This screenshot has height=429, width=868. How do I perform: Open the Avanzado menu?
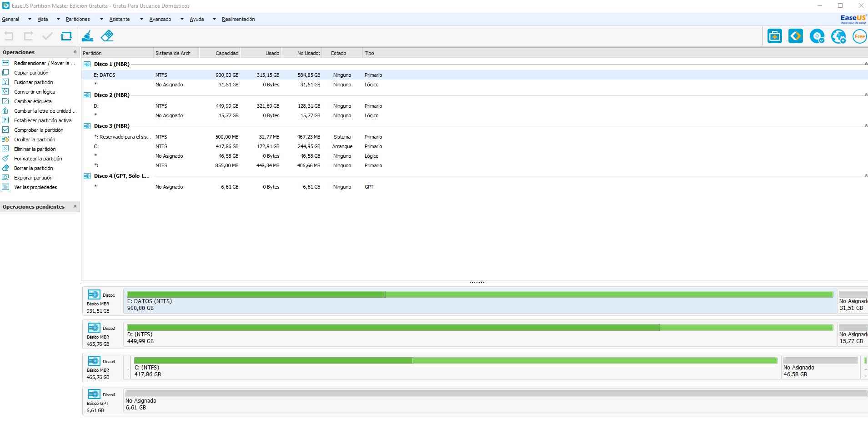(x=160, y=19)
